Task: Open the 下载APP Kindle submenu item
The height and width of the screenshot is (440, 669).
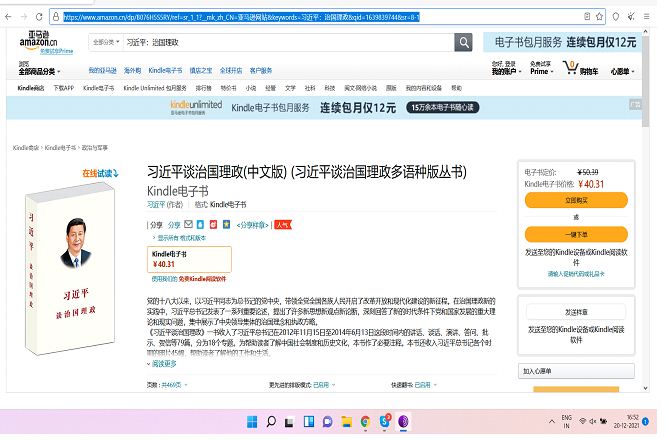Action: [x=64, y=88]
